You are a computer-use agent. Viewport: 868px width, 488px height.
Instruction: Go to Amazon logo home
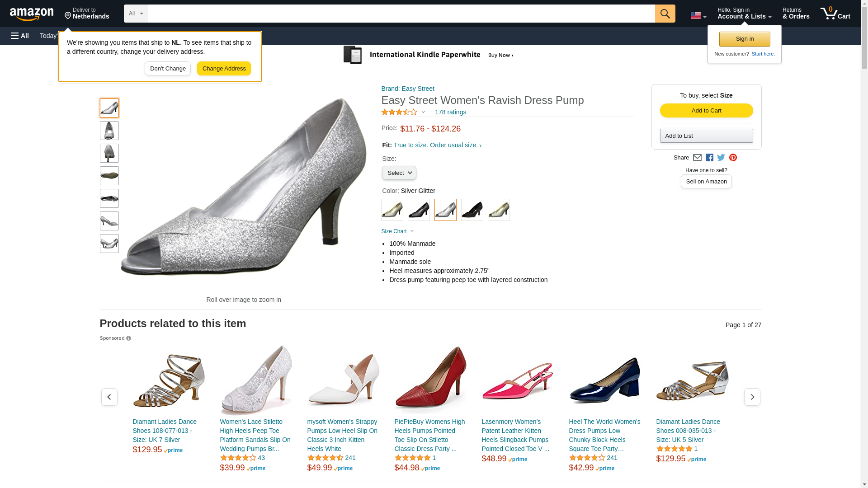point(32,14)
